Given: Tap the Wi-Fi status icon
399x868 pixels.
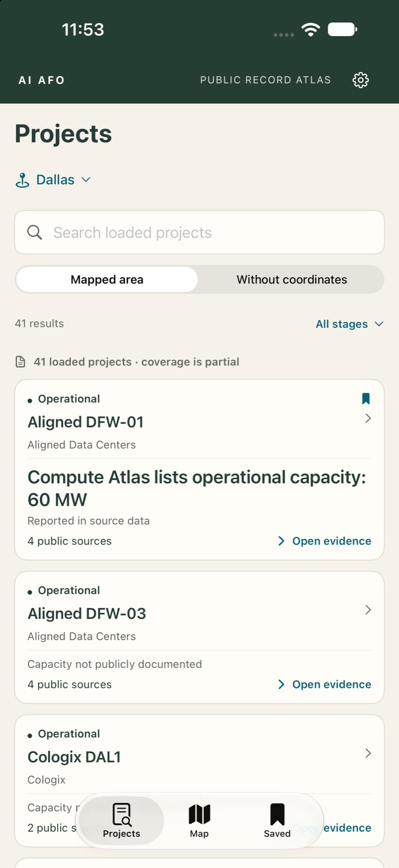Looking at the screenshot, I should tap(311, 29).
